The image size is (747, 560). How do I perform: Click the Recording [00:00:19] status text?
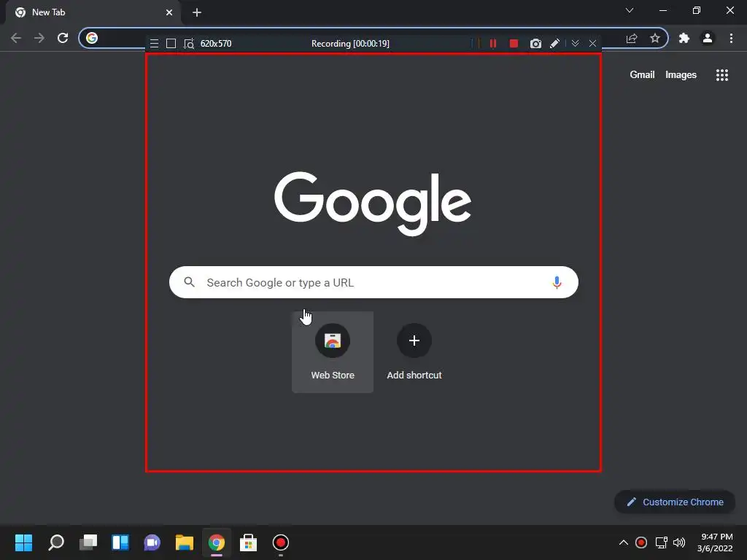(350, 43)
